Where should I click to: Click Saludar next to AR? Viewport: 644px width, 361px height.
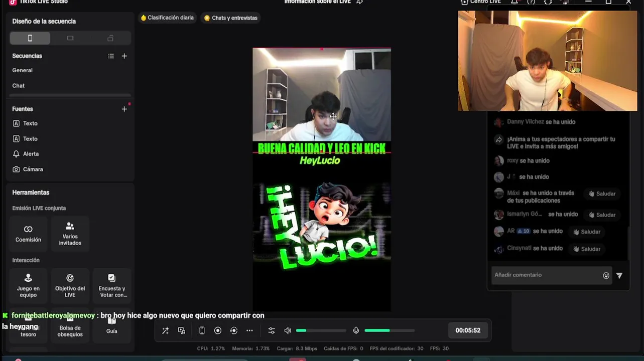point(587,232)
